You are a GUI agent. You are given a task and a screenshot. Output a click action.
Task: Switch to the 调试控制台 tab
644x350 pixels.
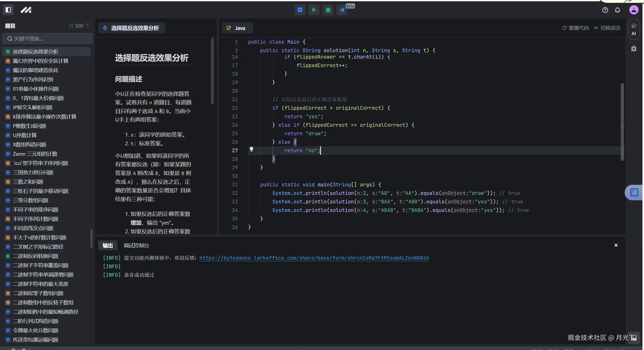point(136,245)
